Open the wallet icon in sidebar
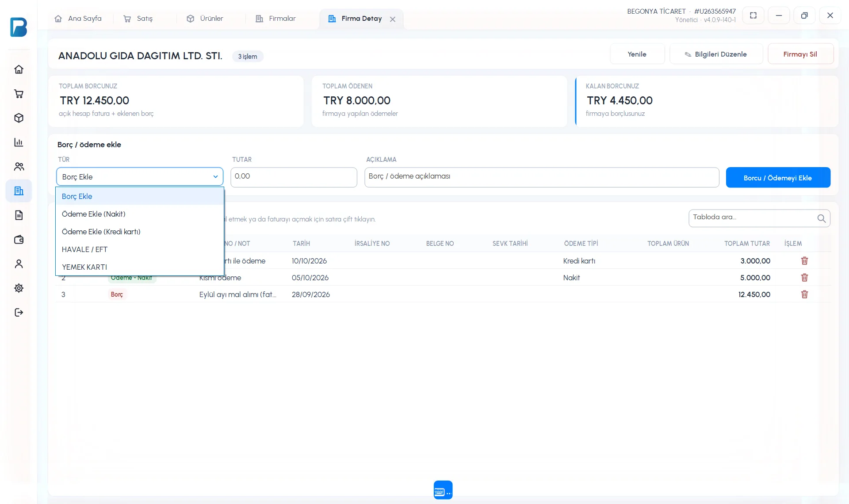Screen dimensions: 849x504 19,240
